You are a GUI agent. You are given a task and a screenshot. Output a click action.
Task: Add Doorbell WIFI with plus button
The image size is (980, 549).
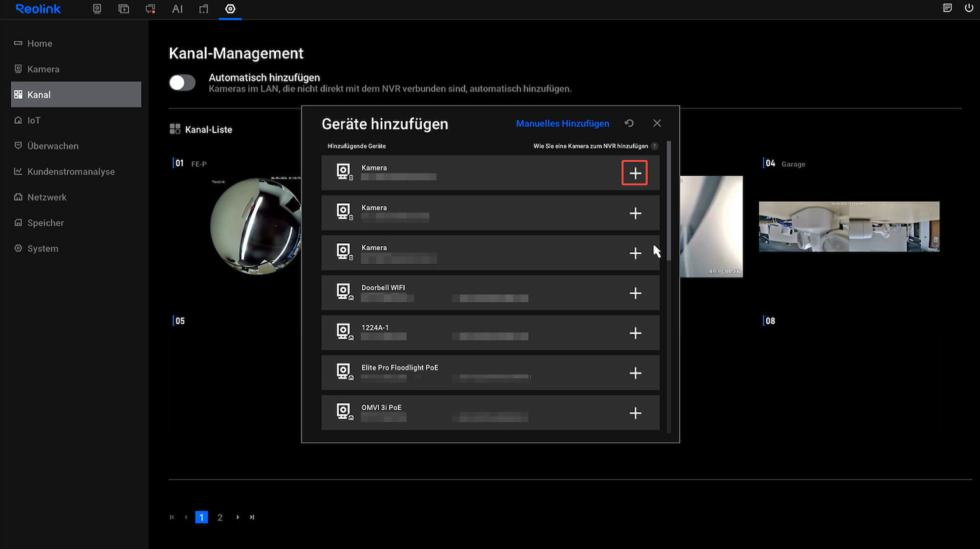tap(635, 293)
